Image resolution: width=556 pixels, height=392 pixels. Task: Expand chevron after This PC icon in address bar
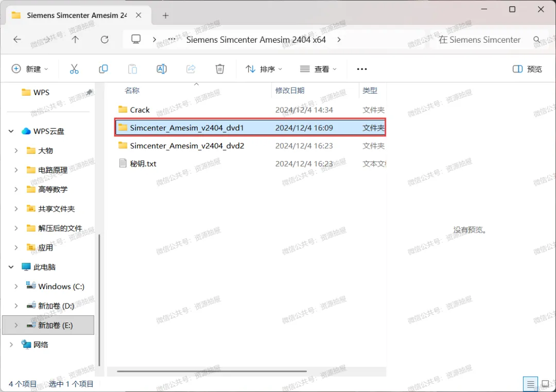pyautogui.click(x=154, y=39)
